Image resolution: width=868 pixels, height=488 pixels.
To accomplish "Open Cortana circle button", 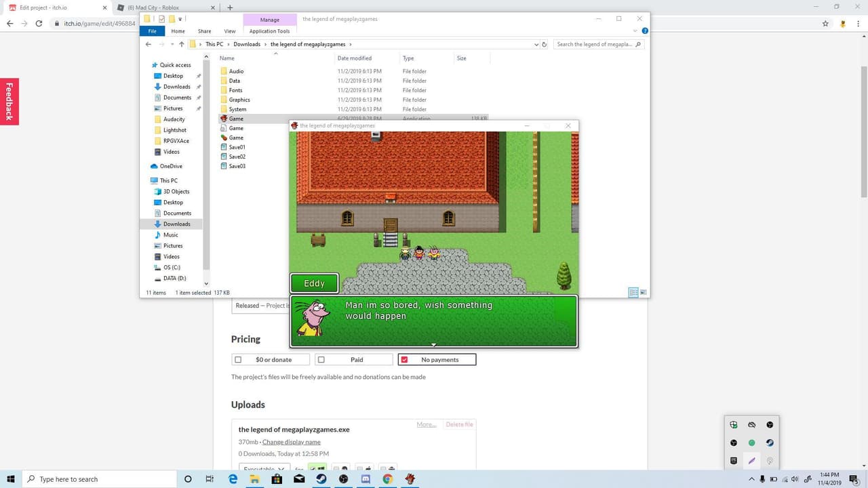I will point(188,479).
